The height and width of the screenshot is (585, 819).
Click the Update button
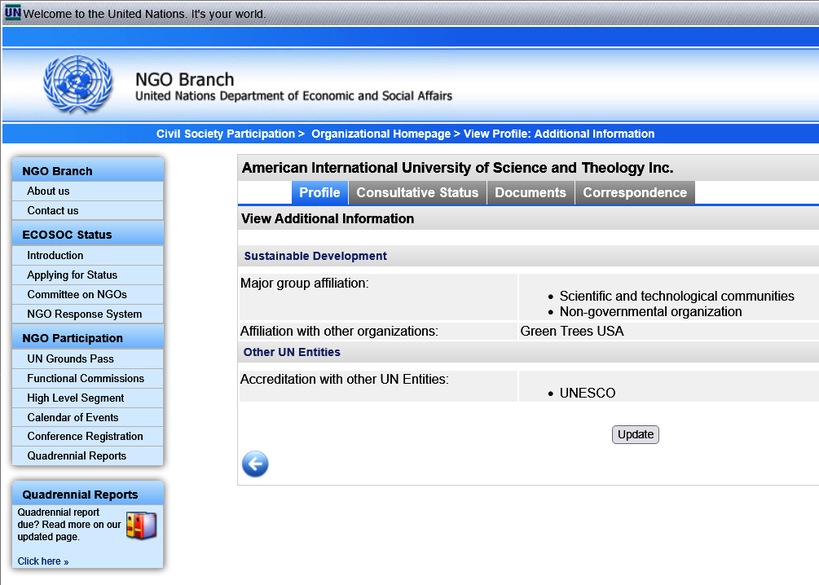635,435
